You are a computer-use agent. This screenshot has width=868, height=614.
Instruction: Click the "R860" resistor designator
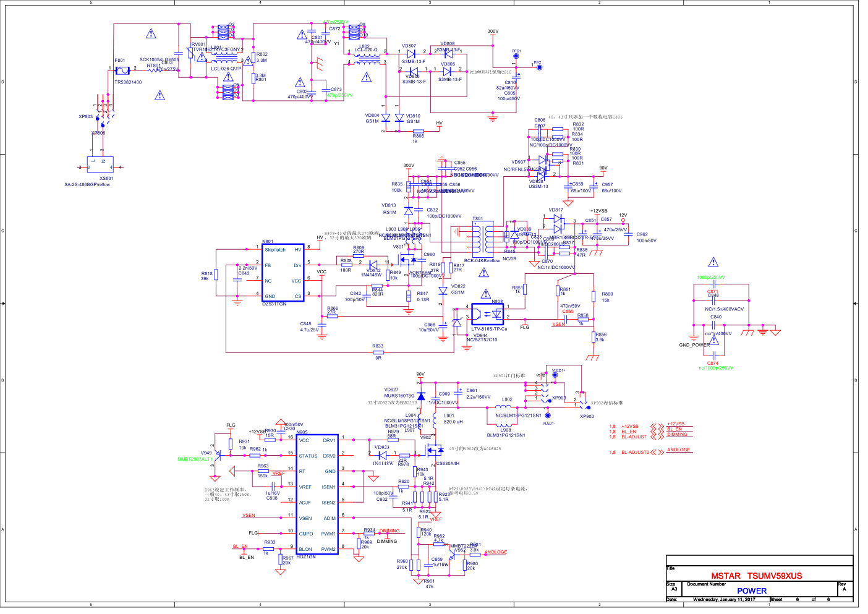(x=607, y=294)
